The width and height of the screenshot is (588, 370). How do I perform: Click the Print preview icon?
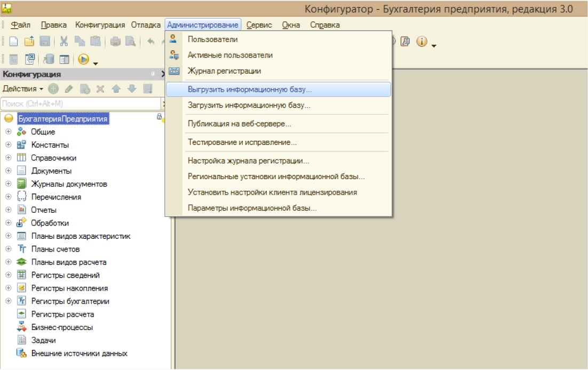coord(131,41)
